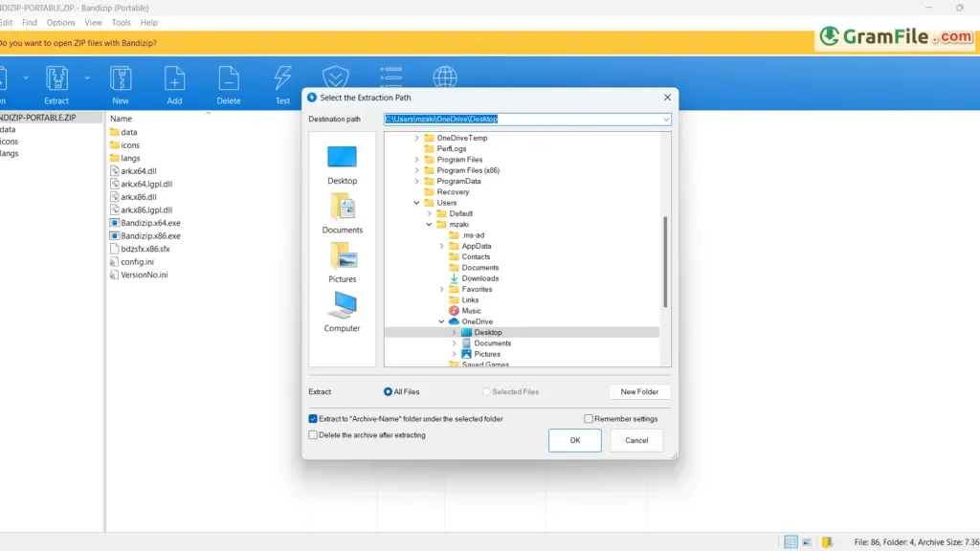The height and width of the screenshot is (551, 980).
Task: Collapse the OneDrive tree node
Action: pyautogui.click(x=442, y=321)
